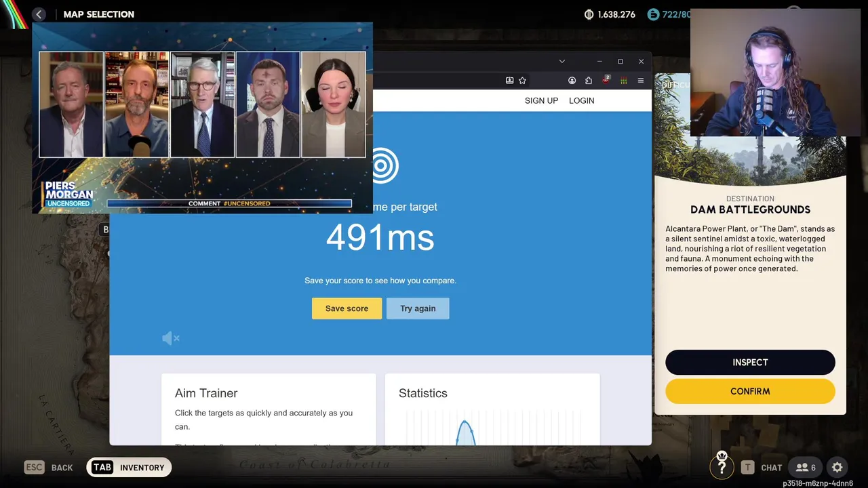Open the party members icon showing 6
This screenshot has height=488, width=868.
click(806, 467)
